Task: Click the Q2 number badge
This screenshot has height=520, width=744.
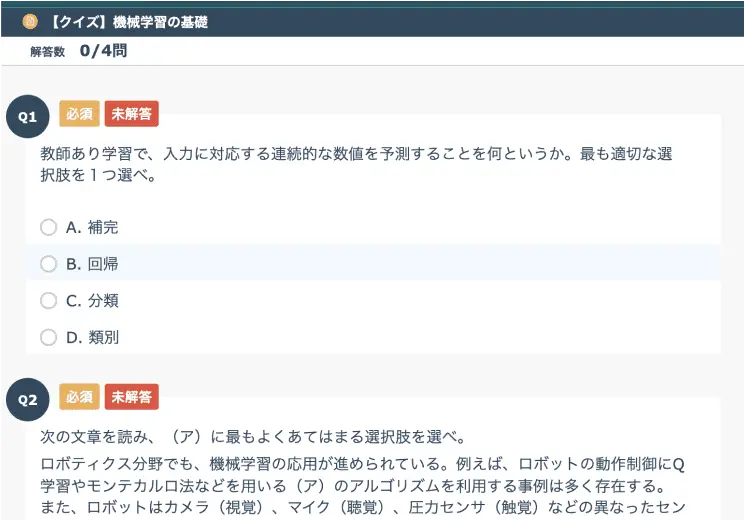Action: [28, 399]
